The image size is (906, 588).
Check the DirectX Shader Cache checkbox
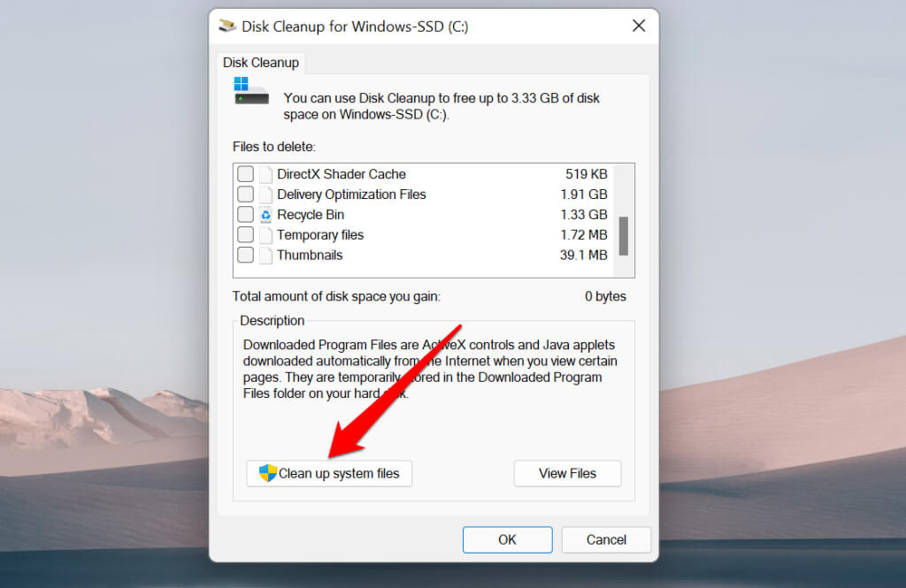click(x=245, y=174)
